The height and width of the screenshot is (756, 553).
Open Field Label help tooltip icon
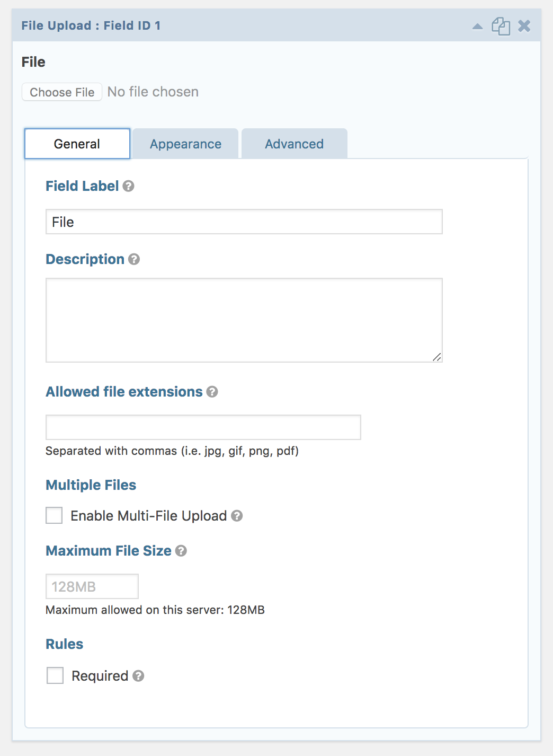click(x=128, y=186)
